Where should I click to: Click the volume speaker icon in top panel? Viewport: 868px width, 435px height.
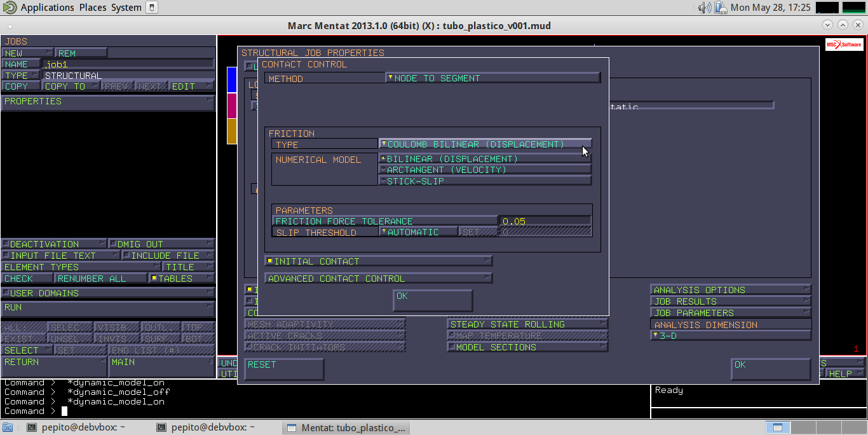pos(704,8)
